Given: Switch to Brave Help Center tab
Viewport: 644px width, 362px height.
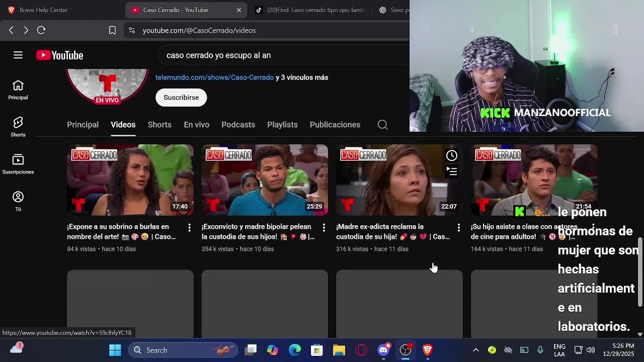Looking at the screenshot, I should (x=43, y=10).
